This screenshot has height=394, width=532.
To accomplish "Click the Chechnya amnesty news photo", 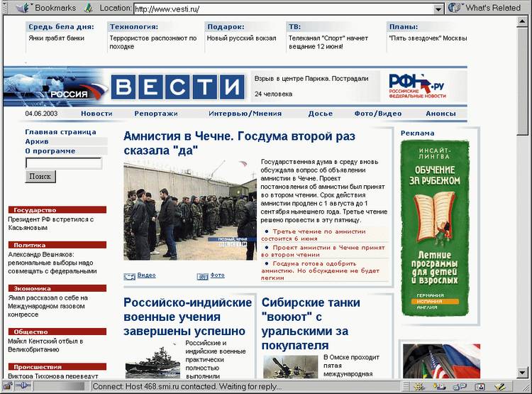I will coord(190,211).
